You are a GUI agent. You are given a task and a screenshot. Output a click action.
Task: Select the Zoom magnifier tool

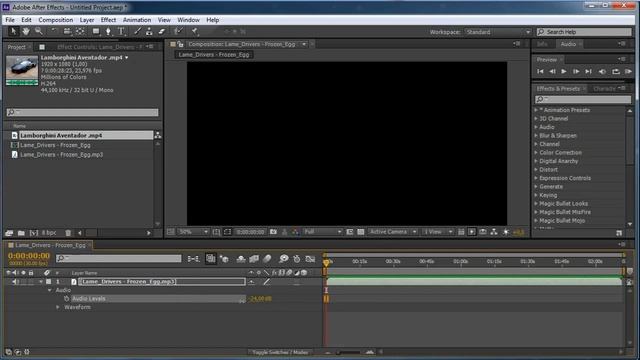[38, 31]
